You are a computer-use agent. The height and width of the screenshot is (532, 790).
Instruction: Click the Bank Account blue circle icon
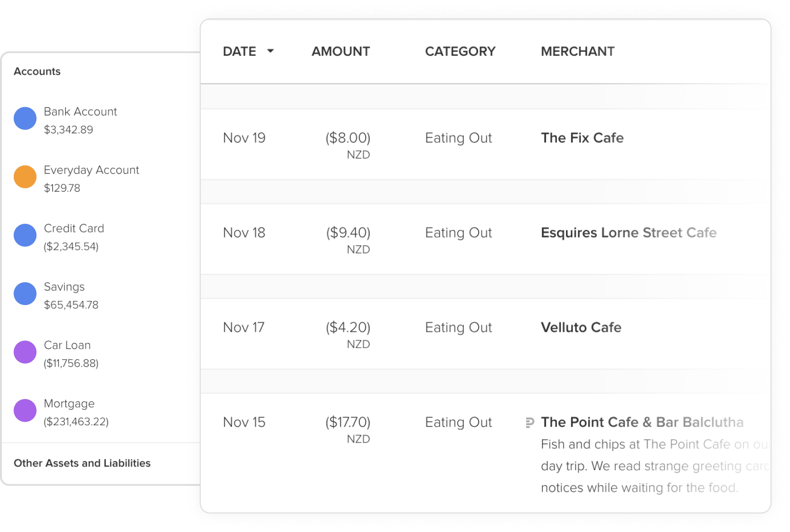point(25,119)
